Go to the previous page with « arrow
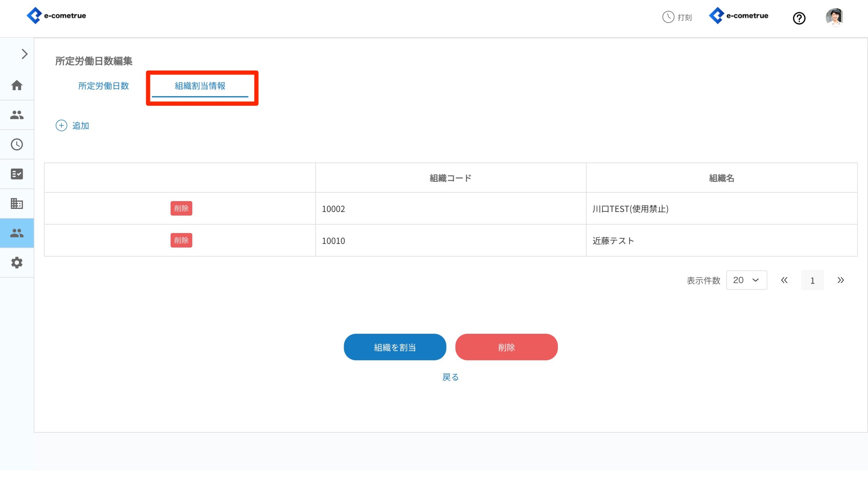This screenshot has width=868, height=483. [x=784, y=280]
